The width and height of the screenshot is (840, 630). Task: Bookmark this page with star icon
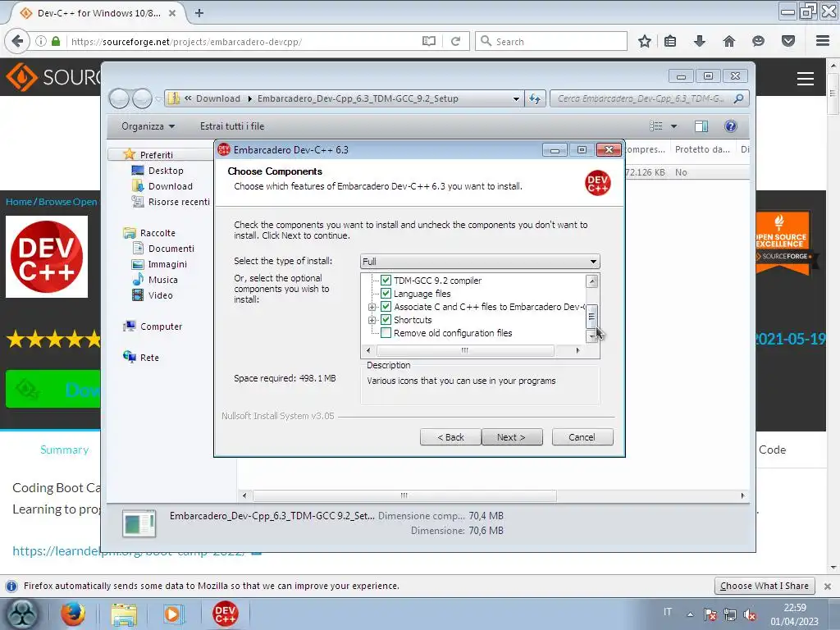pyautogui.click(x=645, y=41)
